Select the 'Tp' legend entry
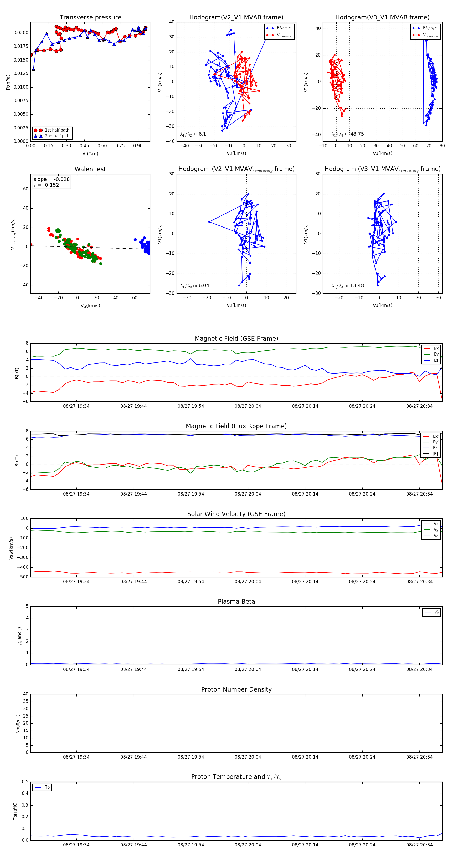 (42, 788)
